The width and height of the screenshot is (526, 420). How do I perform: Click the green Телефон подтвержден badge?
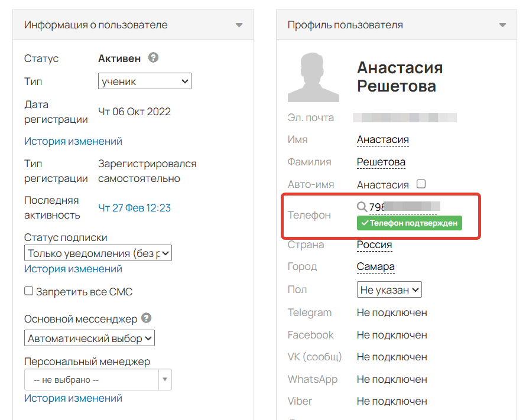click(410, 224)
